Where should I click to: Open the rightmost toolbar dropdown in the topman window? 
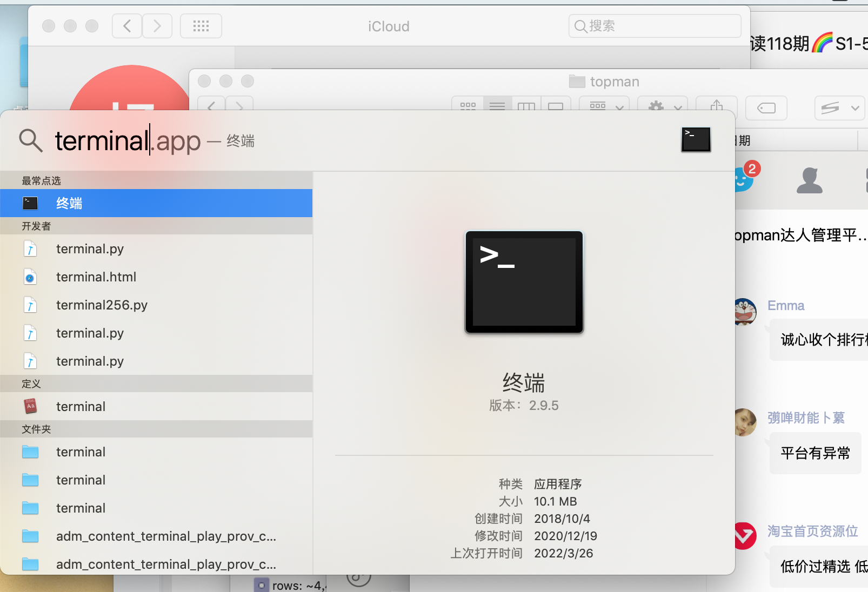pos(840,108)
